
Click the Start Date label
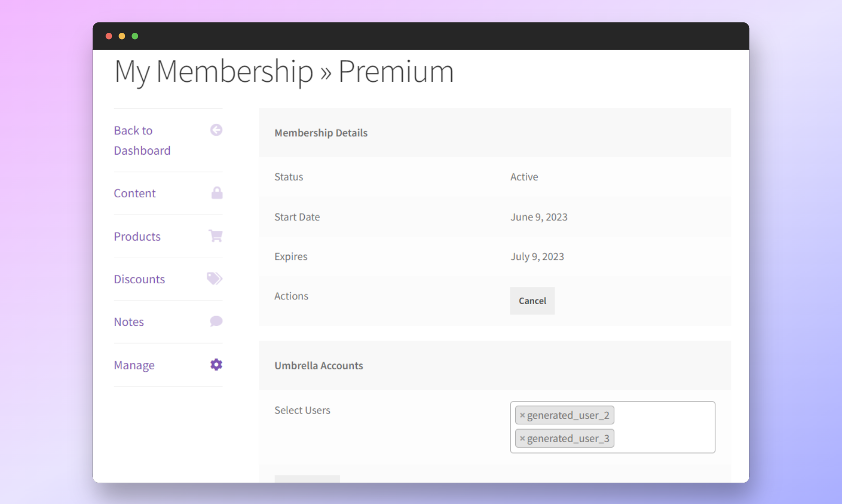click(x=297, y=217)
